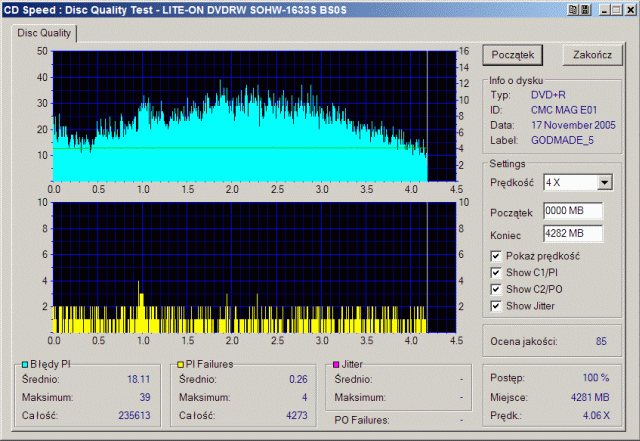The height and width of the screenshot is (441, 640).
Task: Click the copy-to-clipboard icon in title bar
Action: [x=573, y=10]
